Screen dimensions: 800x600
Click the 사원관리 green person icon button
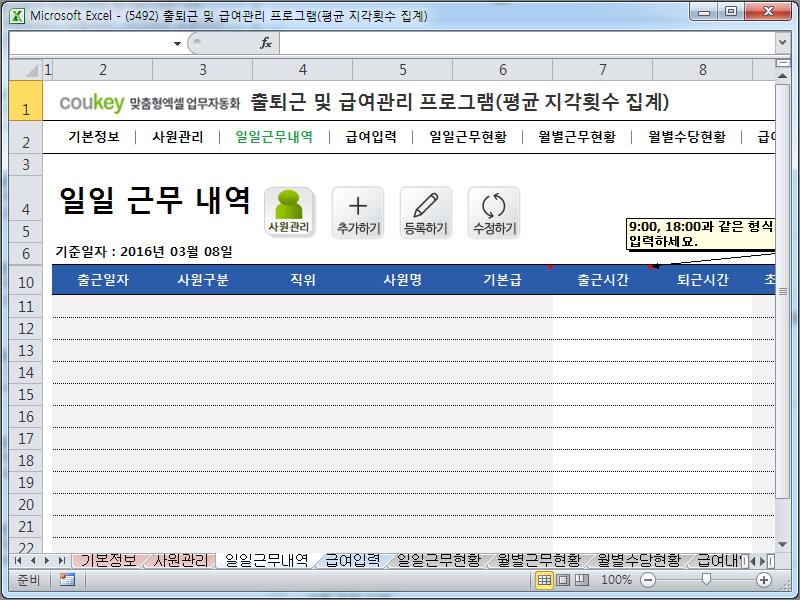click(x=289, y=212)
